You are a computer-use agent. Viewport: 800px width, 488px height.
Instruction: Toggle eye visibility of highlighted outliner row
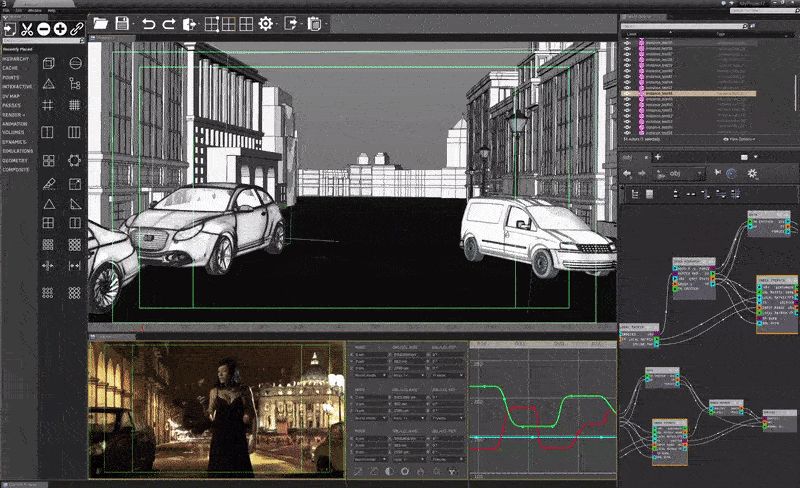628,93
